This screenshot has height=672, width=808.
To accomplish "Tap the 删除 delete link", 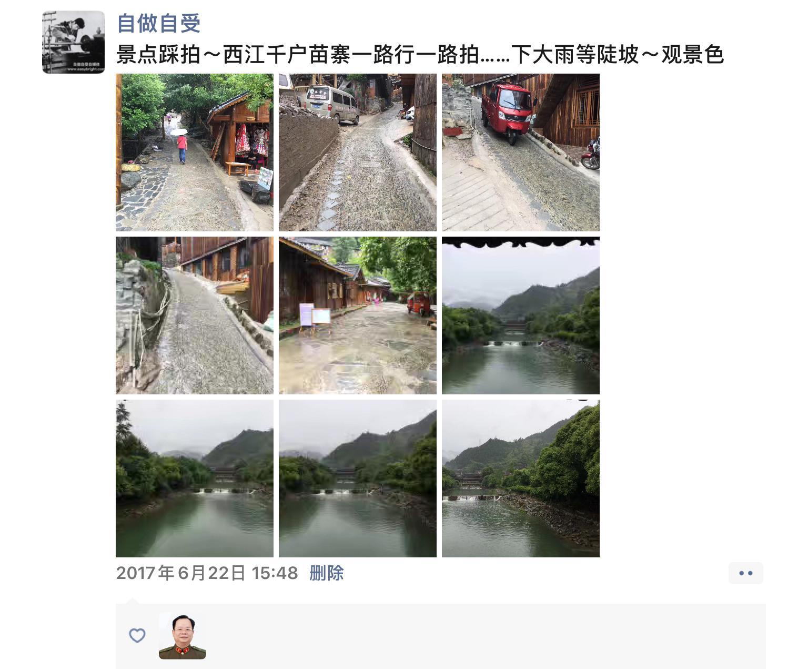I will (x=326, y=573).
